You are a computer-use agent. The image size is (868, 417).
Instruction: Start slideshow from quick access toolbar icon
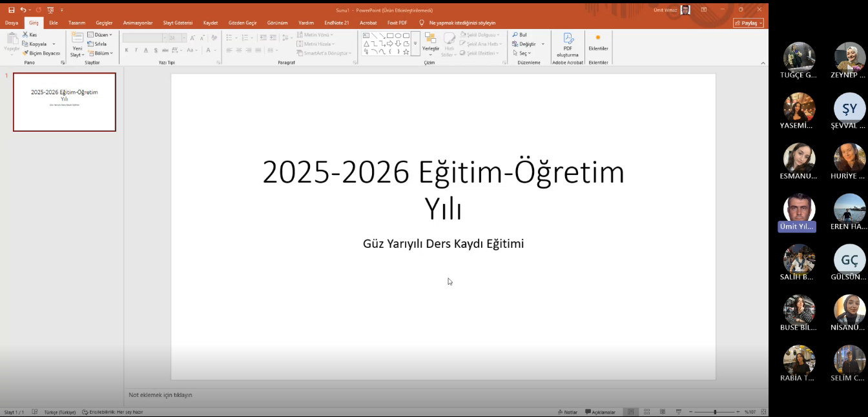pos(50,10)
